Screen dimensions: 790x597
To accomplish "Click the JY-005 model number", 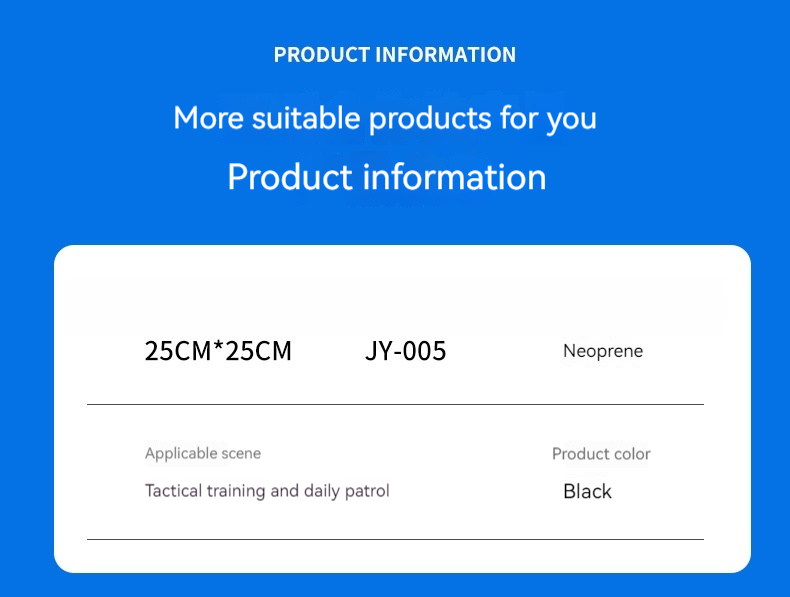I will click(x=405, y=351).
